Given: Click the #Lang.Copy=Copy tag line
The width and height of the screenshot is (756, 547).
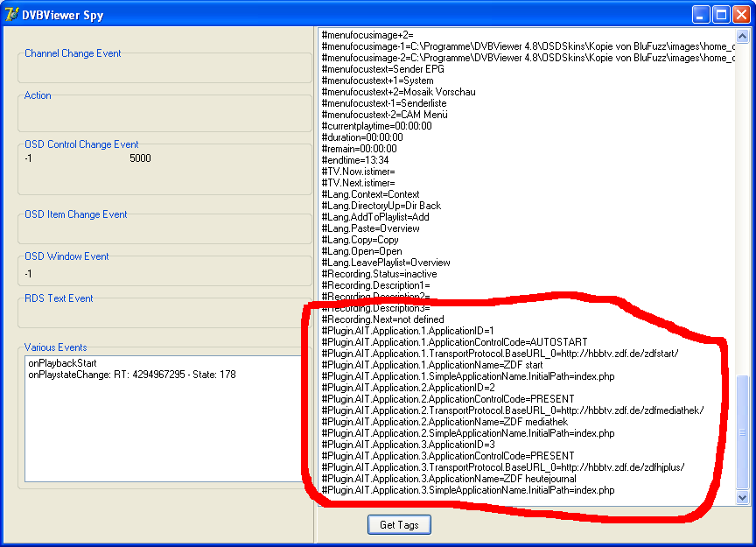Looking at the screenshot, I should coord(360,240).
